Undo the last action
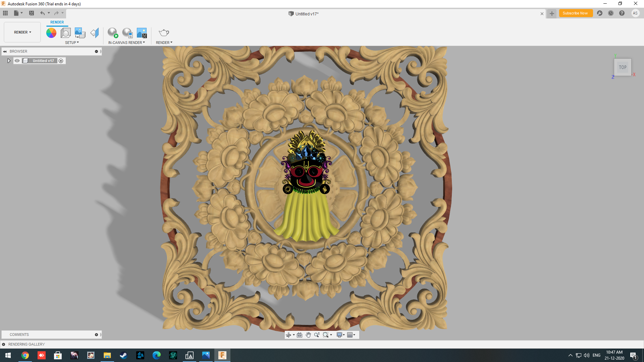This screenshot has height=362, width=644. tap(43, 13)
